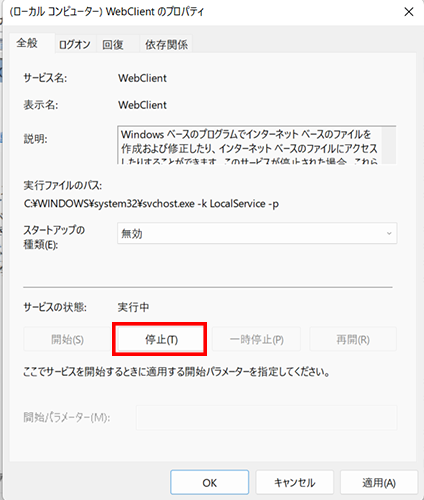This screenshot has height=500, width=424.
Task: Click the 適用(A) button
Action: [x=379, y=482]
